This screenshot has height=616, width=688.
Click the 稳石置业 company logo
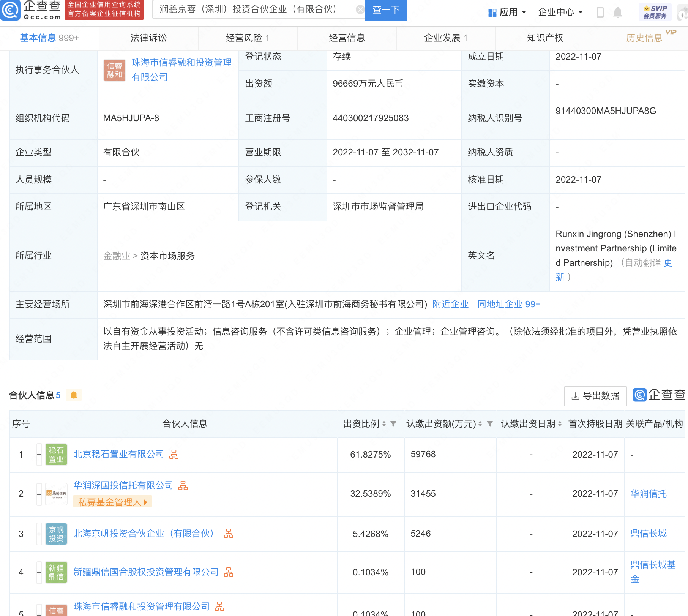coord(56,455)
